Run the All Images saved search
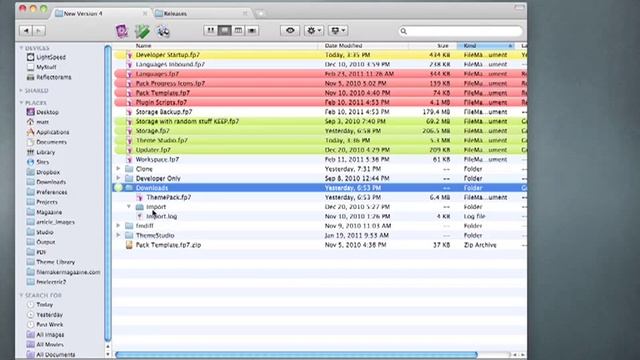Screen dimensions: 640x360 pyautogui.click(x=50, y=335)
